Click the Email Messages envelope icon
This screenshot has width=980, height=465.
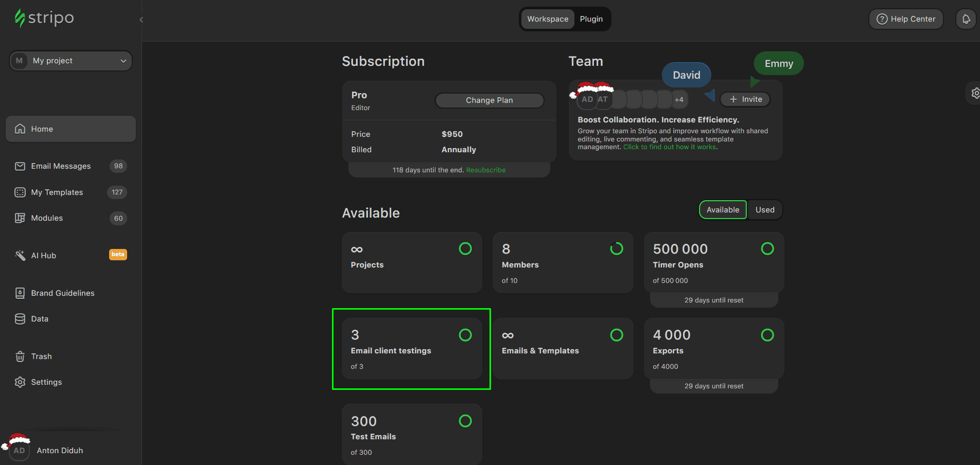click(20, 166)
